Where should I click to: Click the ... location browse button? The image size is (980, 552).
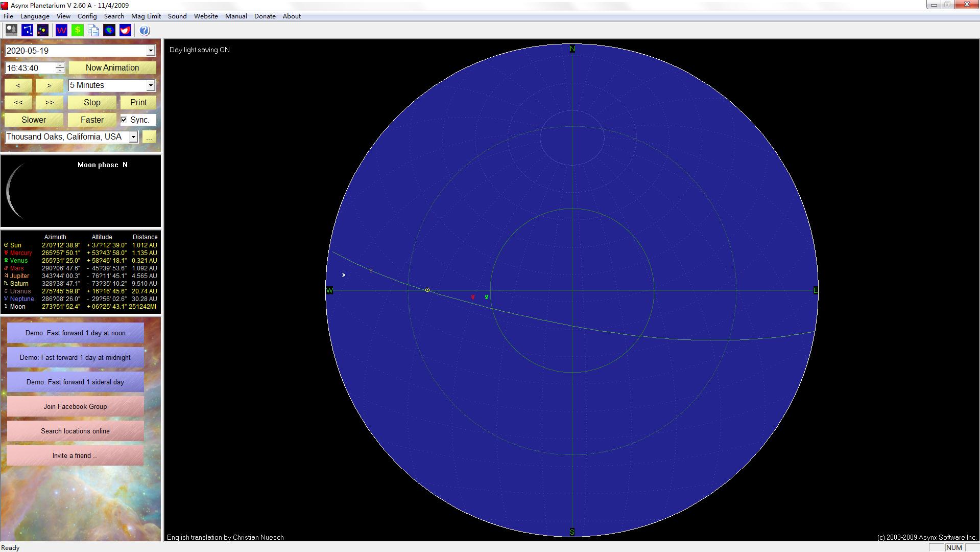pyautogui.click(x=149, y=137)
